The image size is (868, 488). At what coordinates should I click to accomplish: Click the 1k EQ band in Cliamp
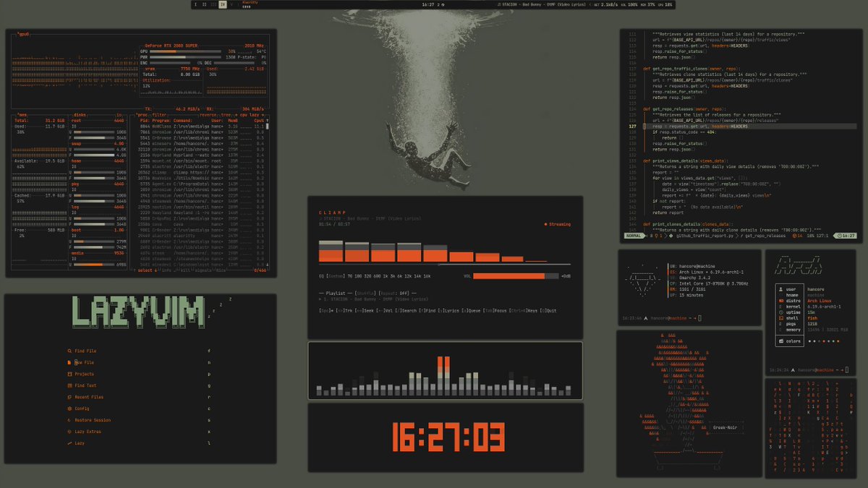pyautogui.click(x=386, y=276)
